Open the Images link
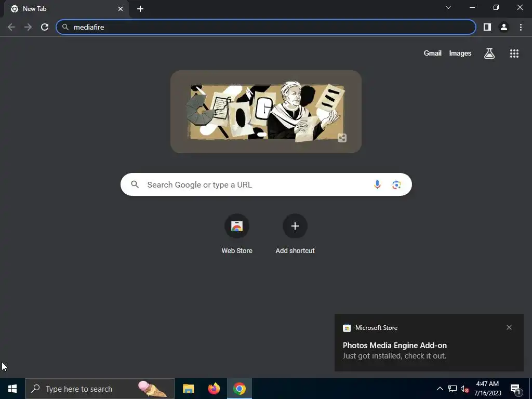The height and width of the screenshot is (399, 532). coord(460,54)
